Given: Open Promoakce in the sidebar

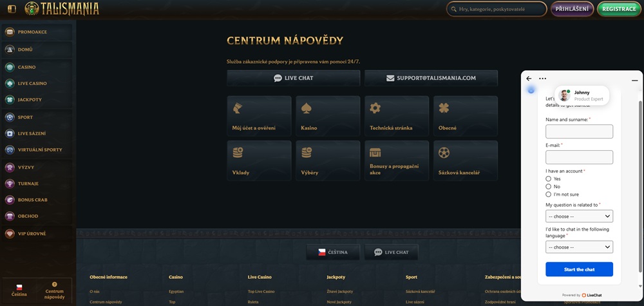Looking at the screenshot, I should 37,32.
